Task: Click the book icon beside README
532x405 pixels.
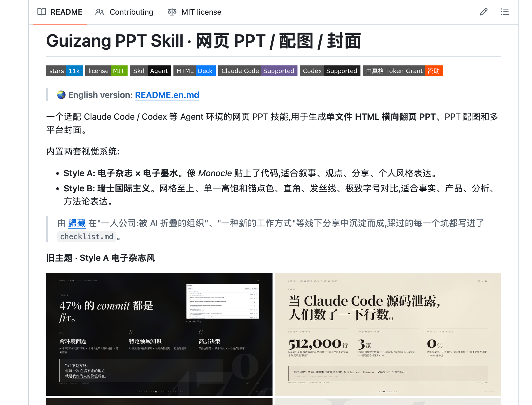Action: 42,12
